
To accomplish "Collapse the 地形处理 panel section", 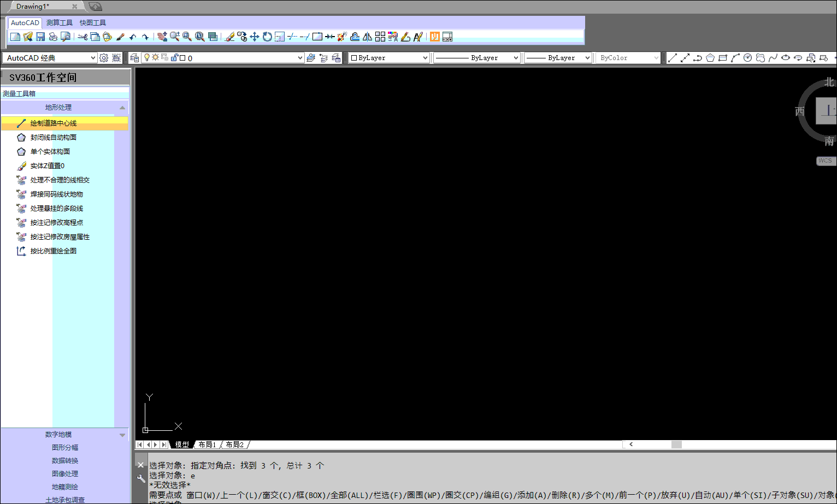I will pyautogui.click(x=122, y=108).
